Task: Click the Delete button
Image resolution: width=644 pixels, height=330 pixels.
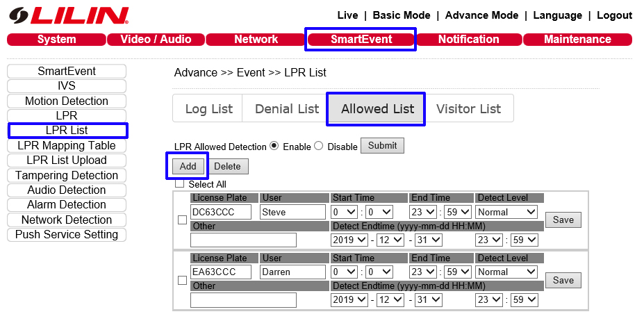Action: (x=227, y=167)
